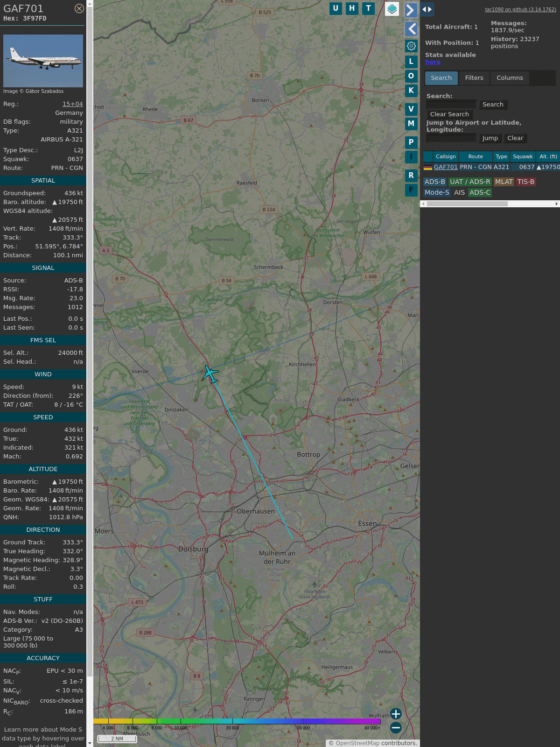This screenshot has width=560, height=747.
Task: Click the zoom in plus button
Action: click(396, 714)
